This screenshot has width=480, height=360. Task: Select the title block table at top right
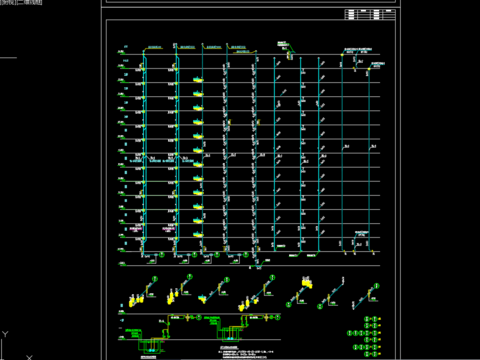coord(370,14)
